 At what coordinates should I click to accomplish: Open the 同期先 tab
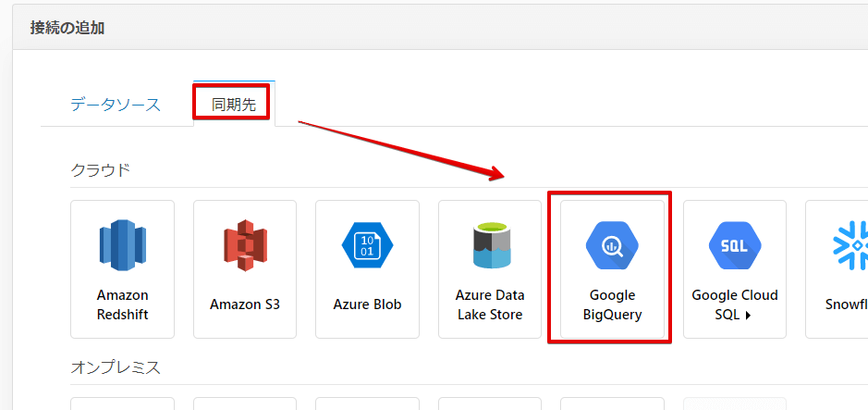coord(234,105)
